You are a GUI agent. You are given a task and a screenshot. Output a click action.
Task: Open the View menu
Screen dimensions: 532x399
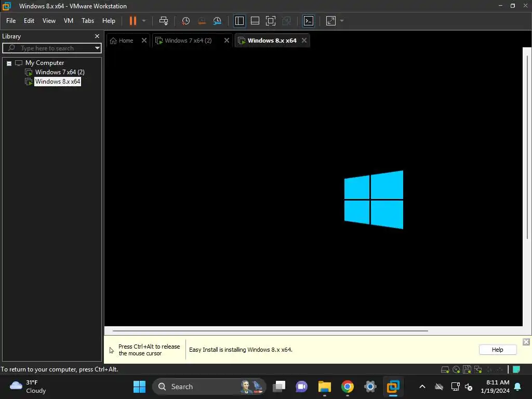pos(49,21)
